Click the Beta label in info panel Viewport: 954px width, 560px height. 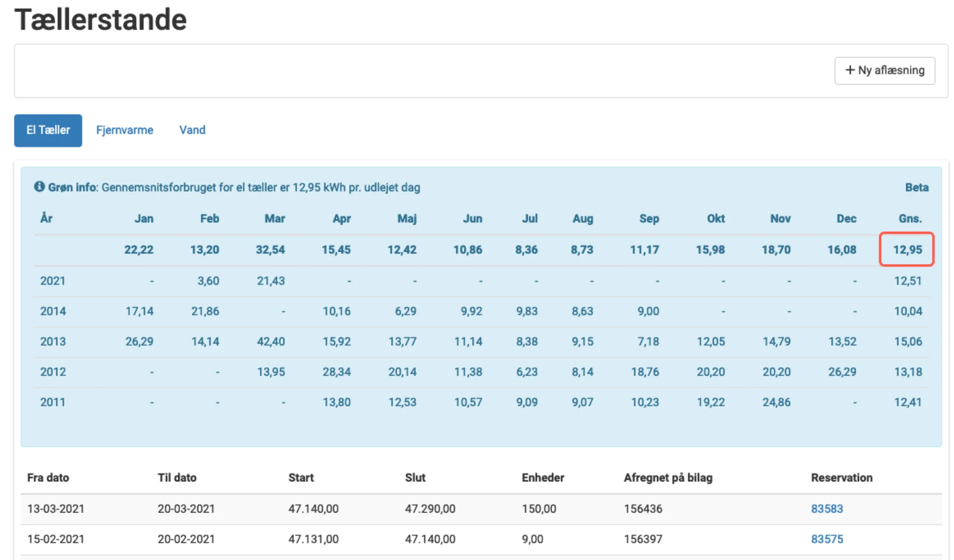pos(916,187)
